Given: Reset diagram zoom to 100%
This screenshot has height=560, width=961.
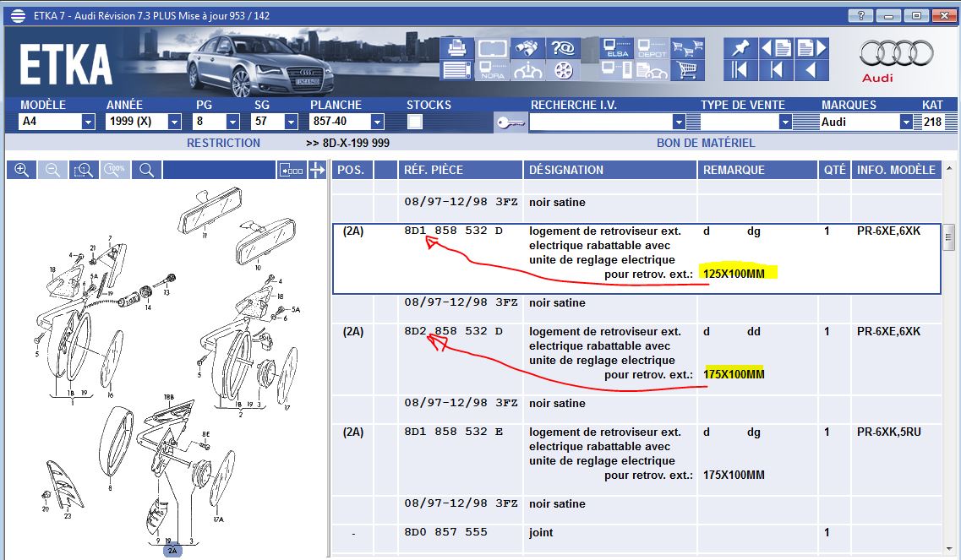Looking at the screenshot, I should (116, 170).
